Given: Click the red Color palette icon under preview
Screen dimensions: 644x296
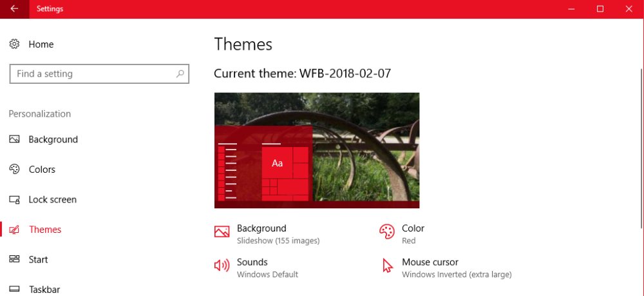Looking at the screenshot, I should (386, 232).
